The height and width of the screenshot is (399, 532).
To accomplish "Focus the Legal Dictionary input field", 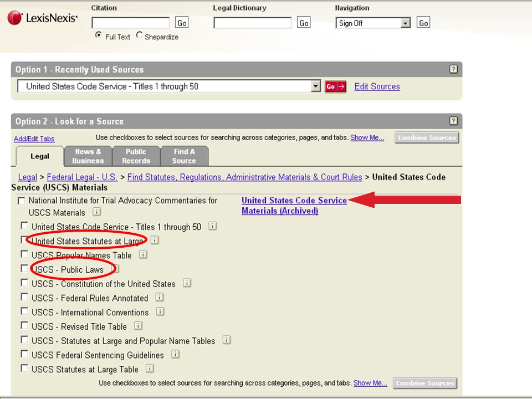I will pos(253,23).
